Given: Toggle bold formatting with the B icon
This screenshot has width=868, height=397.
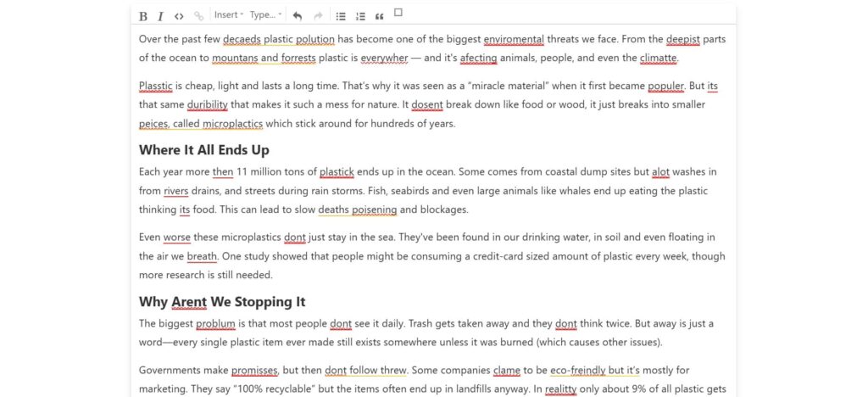Looking at the screenshot, I should coord(142,16).
